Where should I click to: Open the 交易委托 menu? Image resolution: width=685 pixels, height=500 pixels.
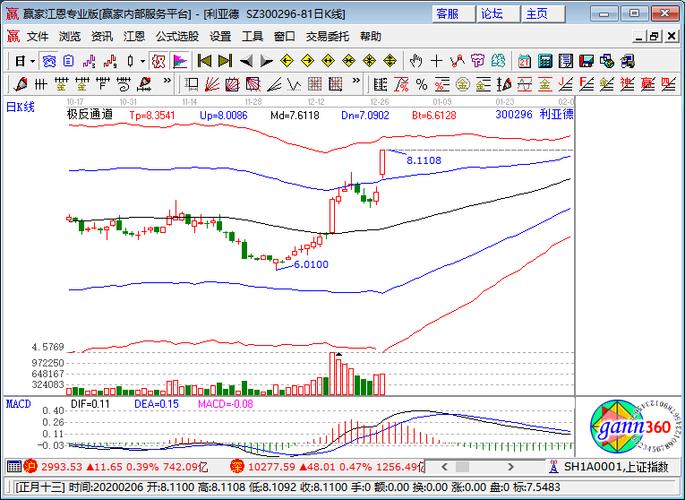(x=327, y=37)
